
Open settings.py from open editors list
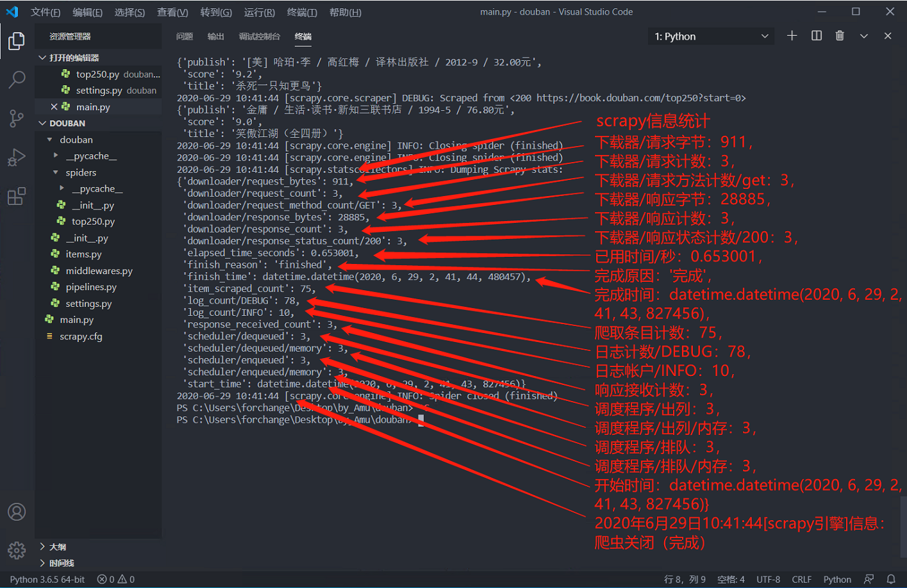[x=98, y=90]
